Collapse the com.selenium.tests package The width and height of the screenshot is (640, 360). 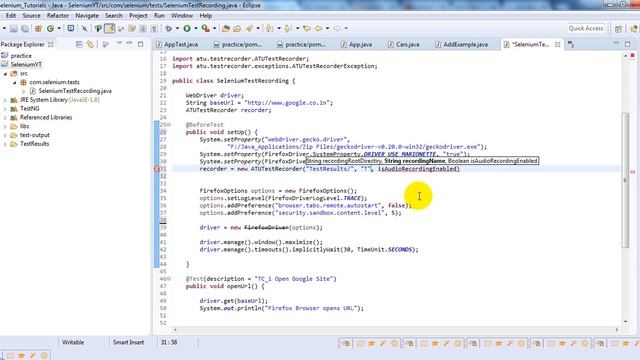click(15, 82)
